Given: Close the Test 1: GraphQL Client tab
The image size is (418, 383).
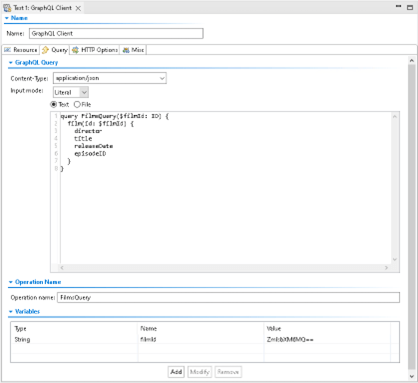Looking at the screenshot, I should pyautogui.click(x=78, y=8).
